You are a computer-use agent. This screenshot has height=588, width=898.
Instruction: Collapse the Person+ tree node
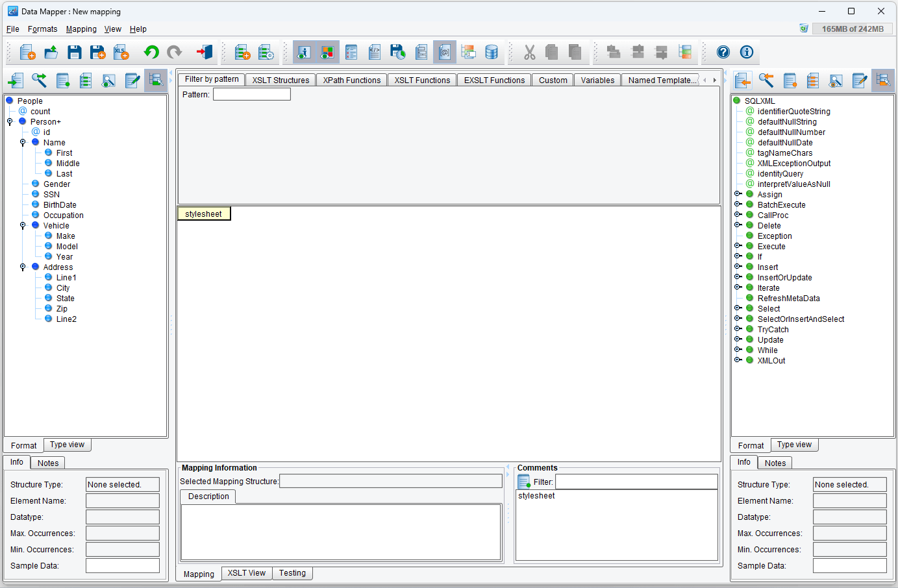10,121
